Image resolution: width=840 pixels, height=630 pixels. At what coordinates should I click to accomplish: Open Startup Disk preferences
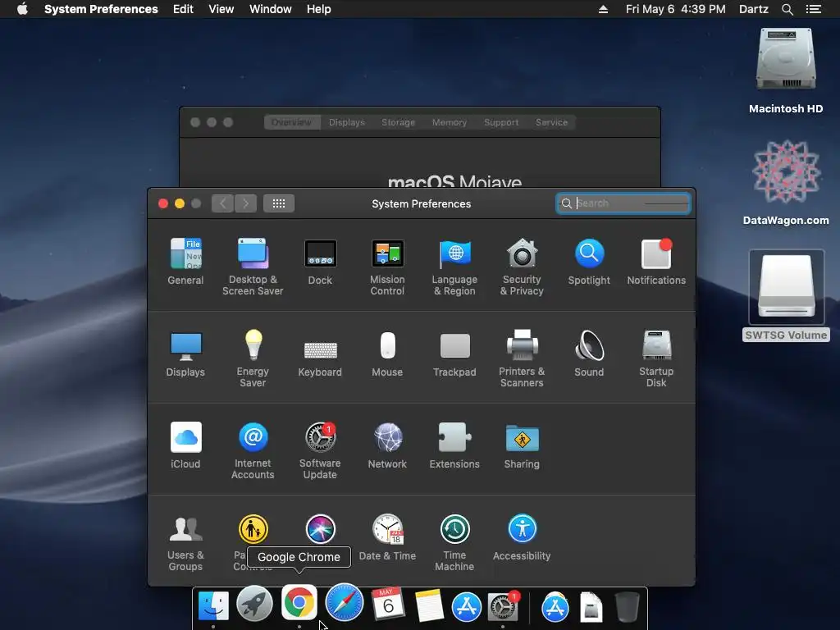656,359
